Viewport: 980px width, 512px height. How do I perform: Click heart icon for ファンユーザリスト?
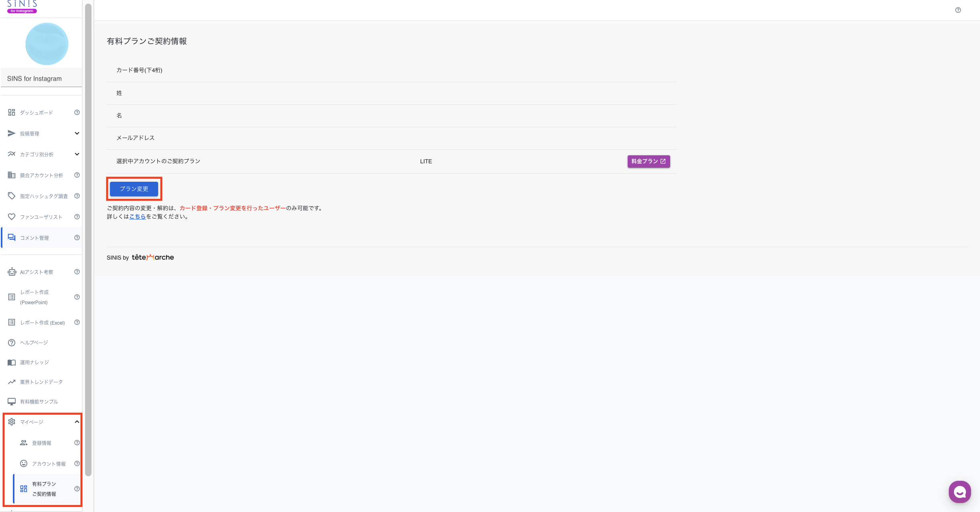pyautogui.click(x=12, y=217)
